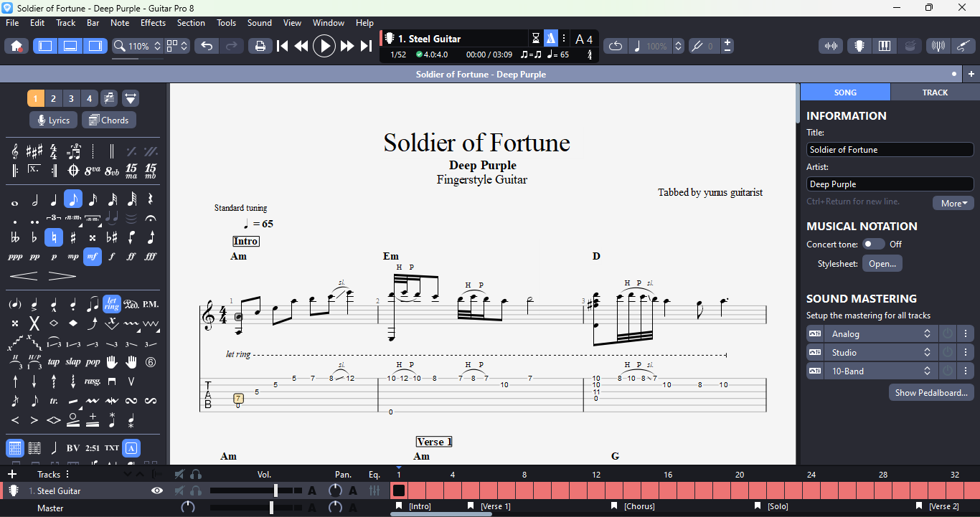Go to the home screen
Image resolution: width=980 pixels, height=517 pixels.
17,46
